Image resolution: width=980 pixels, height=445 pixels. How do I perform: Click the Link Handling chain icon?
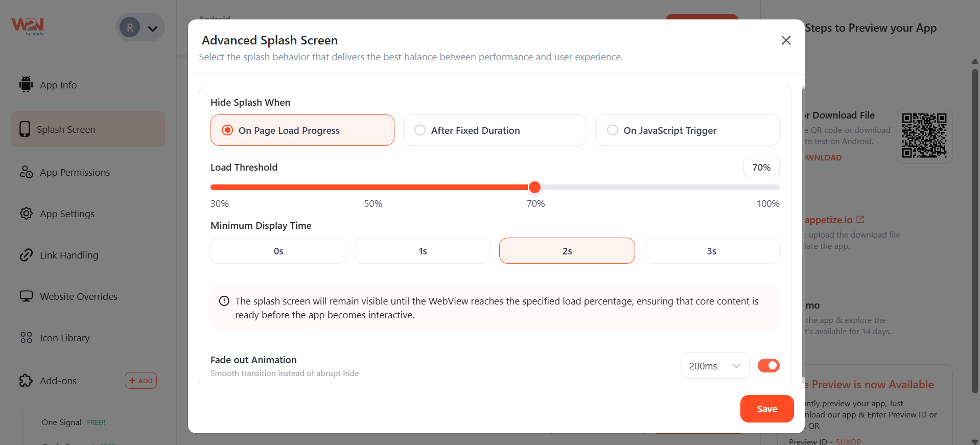click(x=26, y=255)
